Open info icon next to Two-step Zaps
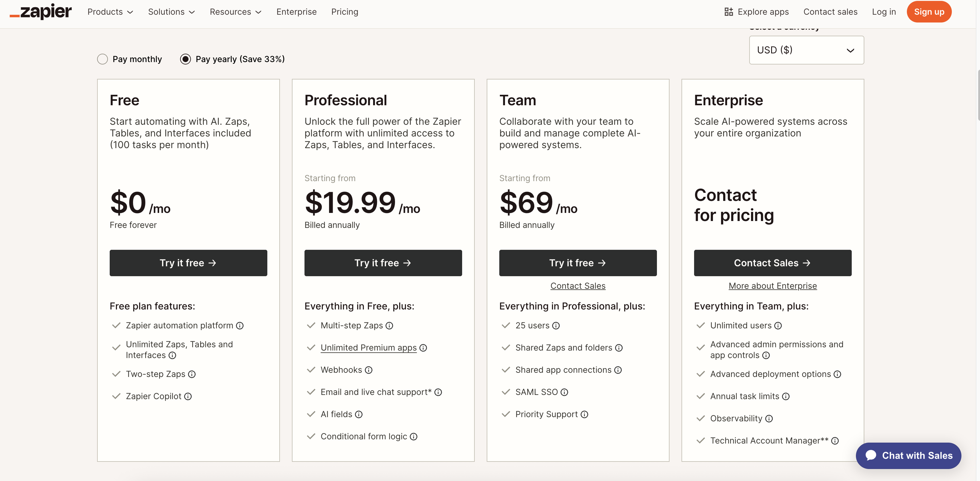Viewport: 980px width, 481px height. pos(192,375)
